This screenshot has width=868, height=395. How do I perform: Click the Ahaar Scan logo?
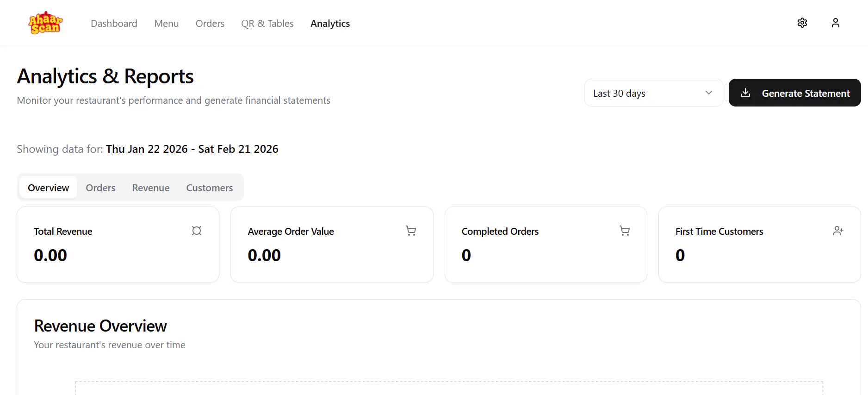point(45,23)
